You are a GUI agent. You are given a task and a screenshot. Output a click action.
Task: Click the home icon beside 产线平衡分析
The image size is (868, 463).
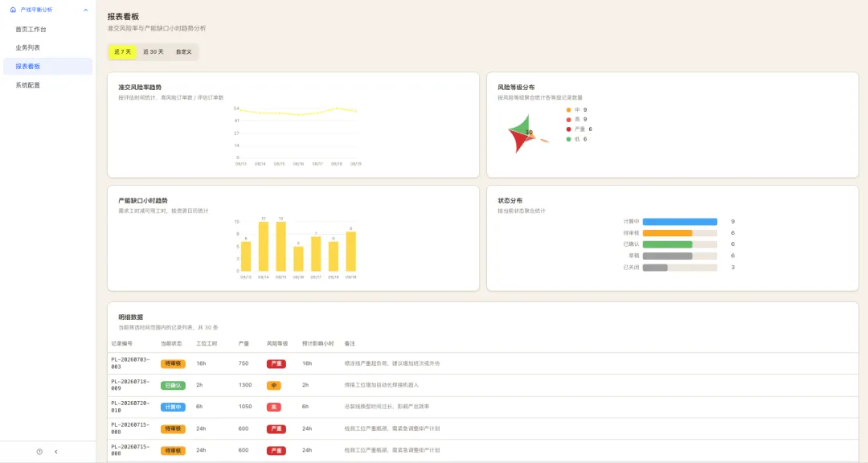tap(14, 10)
